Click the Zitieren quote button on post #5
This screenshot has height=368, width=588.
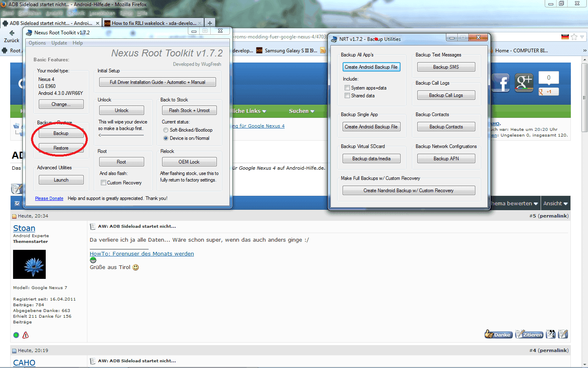pyautogui.click(x=529, y=334)
